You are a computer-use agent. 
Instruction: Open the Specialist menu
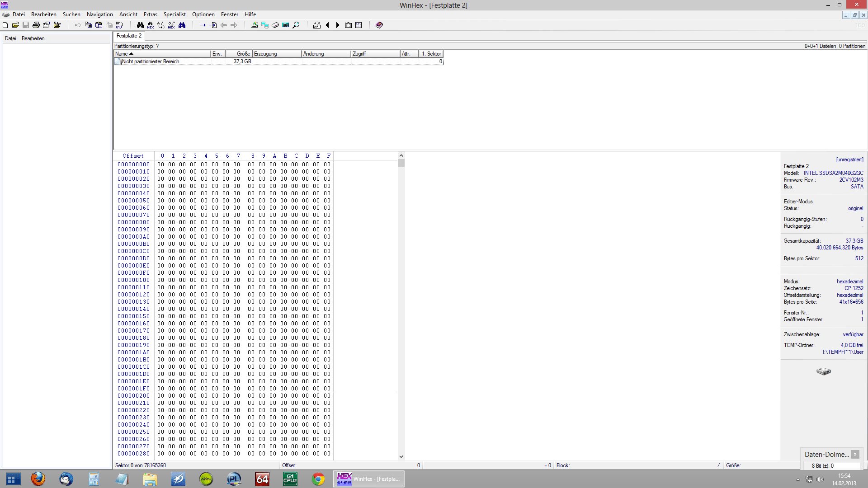pos(175,14)
